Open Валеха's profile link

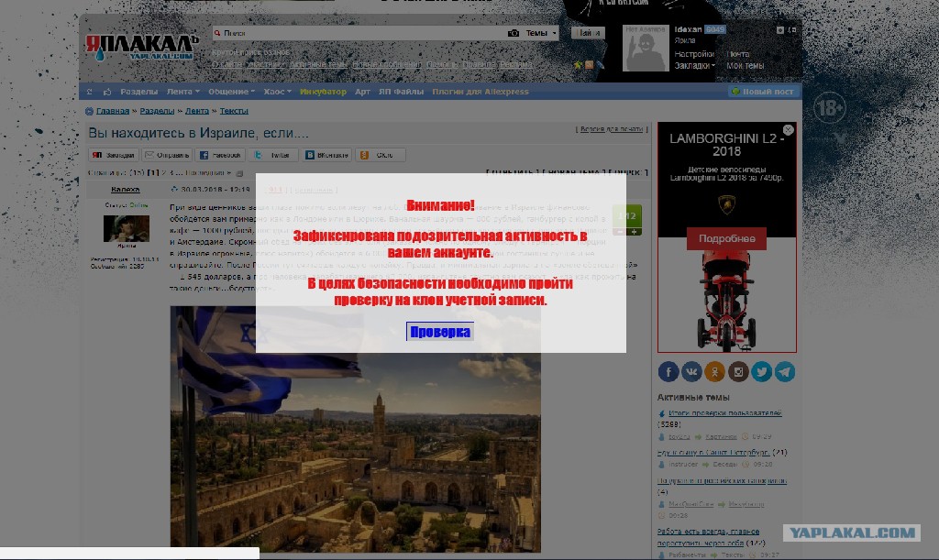pos(125,189)
